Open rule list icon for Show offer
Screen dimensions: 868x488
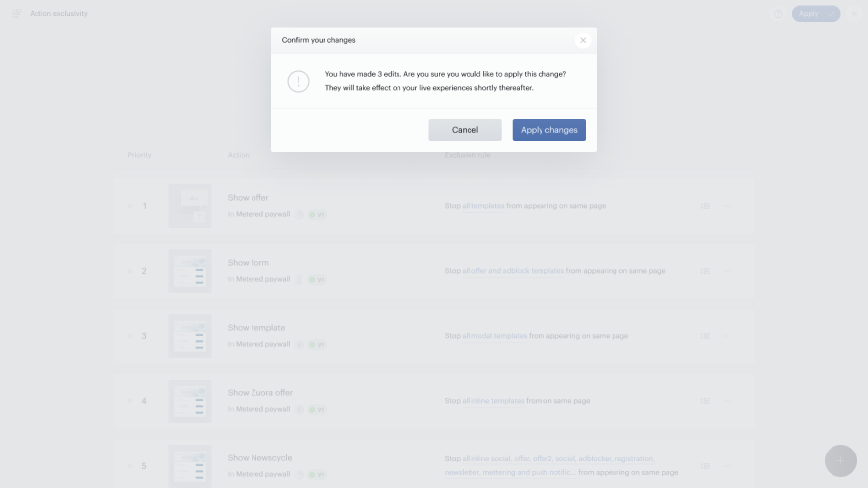(705, 206)
